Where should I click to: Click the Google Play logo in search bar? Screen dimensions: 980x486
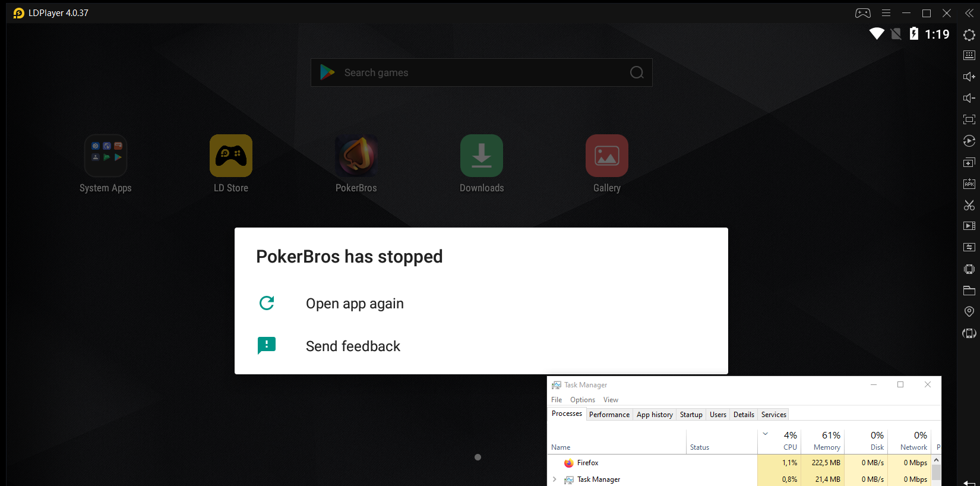click(327, 72)
